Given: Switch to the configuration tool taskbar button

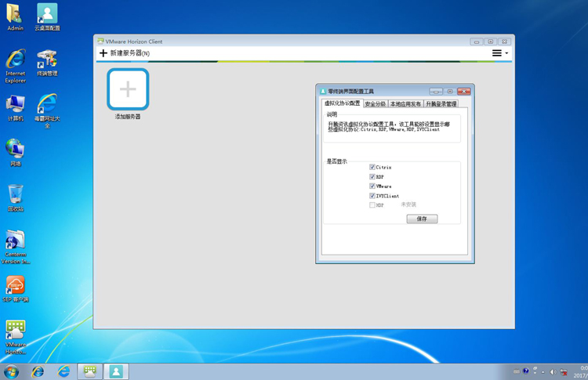Looking at the screenshot, I should 116,371.
